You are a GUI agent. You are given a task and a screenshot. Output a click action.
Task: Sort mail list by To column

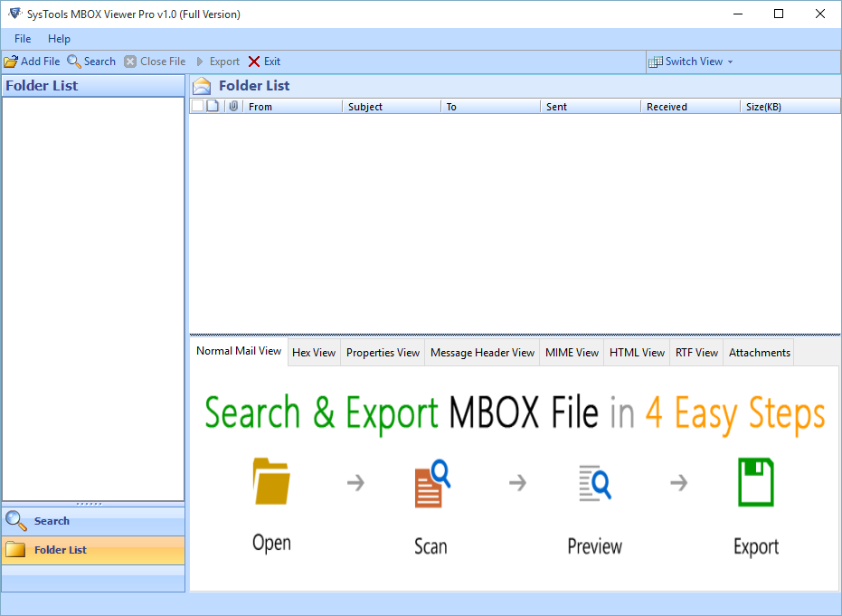[491, 107]
